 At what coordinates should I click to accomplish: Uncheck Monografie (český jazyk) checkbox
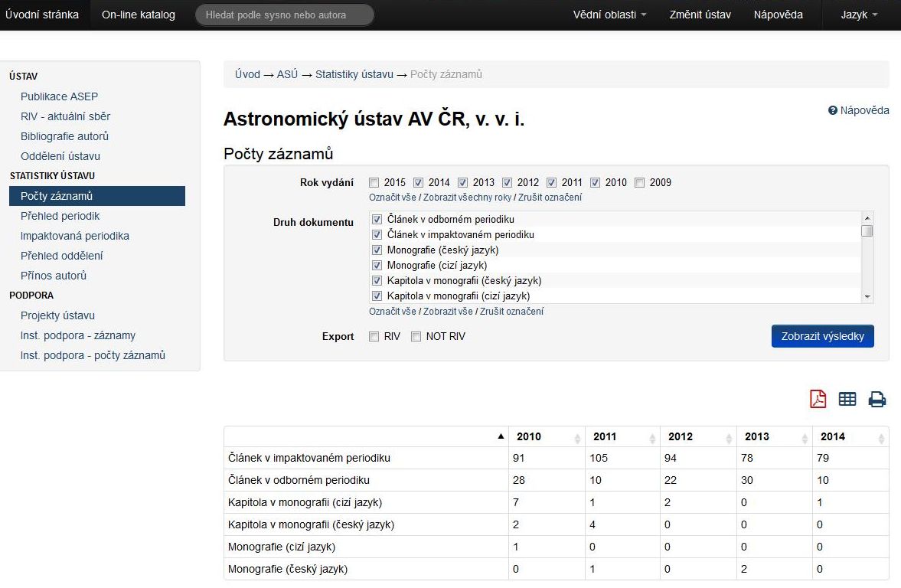pyautogui.click(x=377, y=250)
